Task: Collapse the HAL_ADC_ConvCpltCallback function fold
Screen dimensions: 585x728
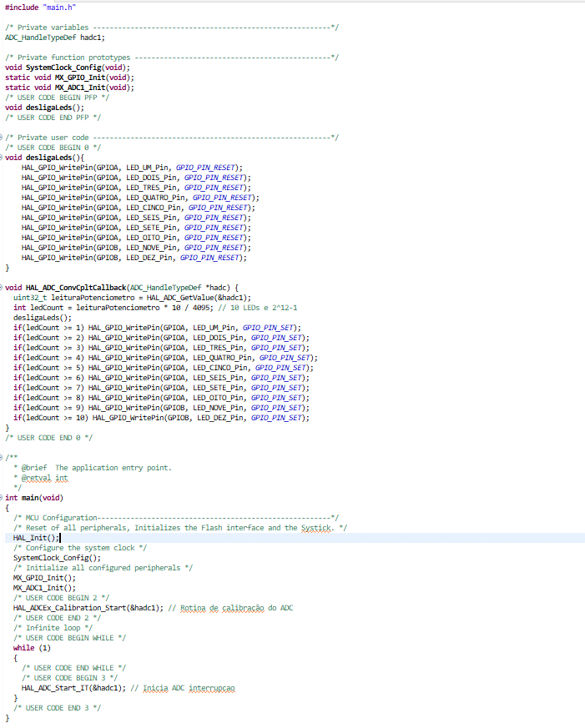Action: [3, 287]
